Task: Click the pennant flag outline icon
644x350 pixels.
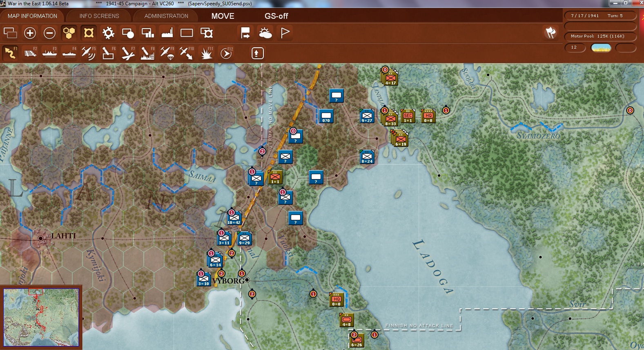Action: [x=285, y=33]
